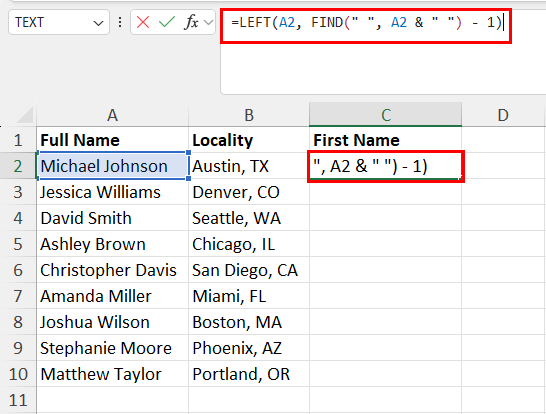
Task: Expand the fx function dropdown arrow
Action: [x=209, y=23]
